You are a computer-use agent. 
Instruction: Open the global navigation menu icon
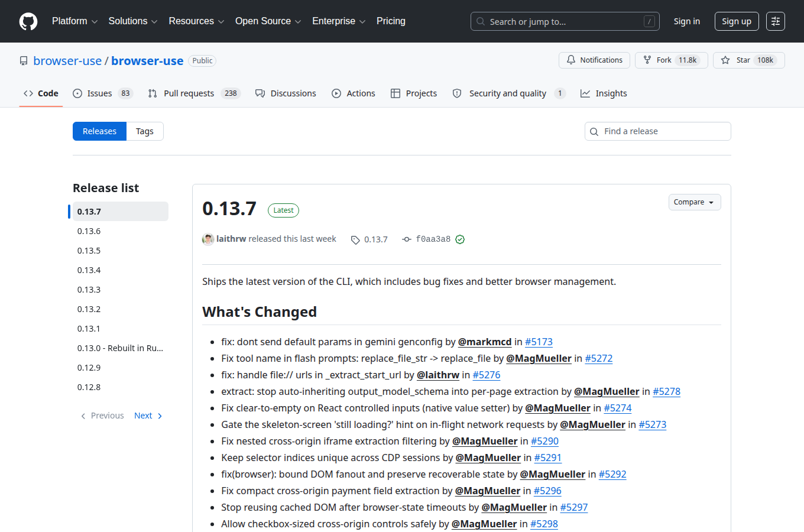776,21
